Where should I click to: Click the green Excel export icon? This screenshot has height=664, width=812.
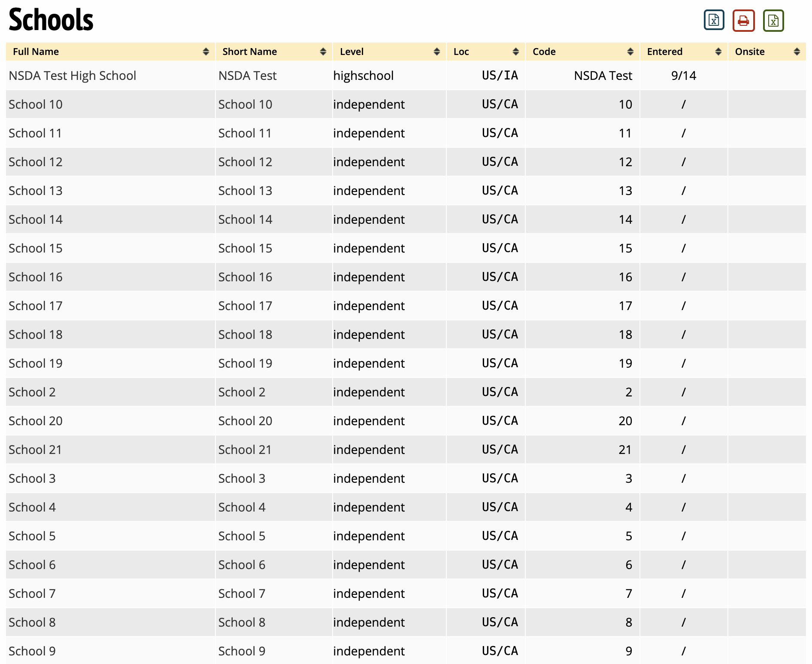(x=773, y=20)
